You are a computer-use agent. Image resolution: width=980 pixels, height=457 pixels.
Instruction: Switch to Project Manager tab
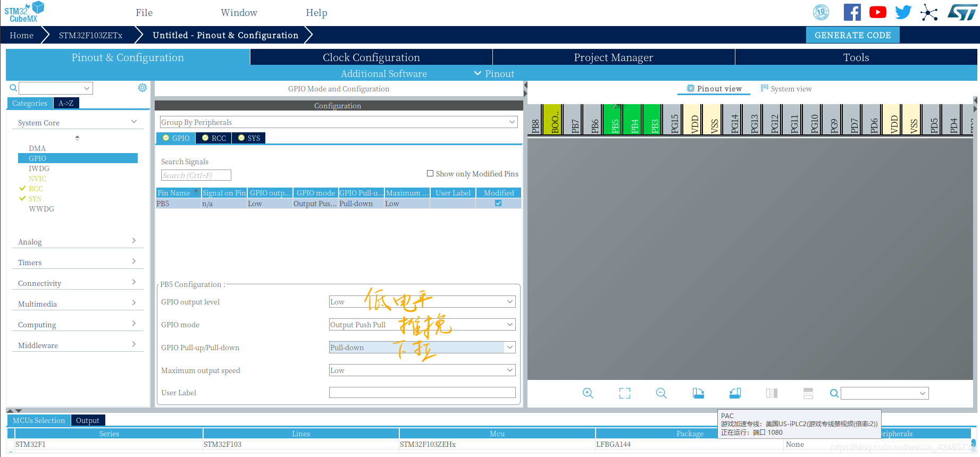pyautogui.click(x=614, y=57)
